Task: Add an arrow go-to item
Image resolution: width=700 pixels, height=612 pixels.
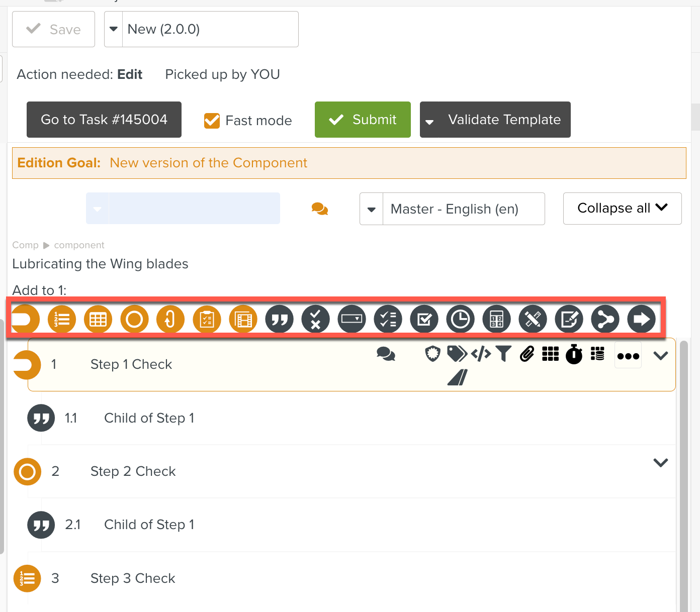Action: tap(641, 319)
